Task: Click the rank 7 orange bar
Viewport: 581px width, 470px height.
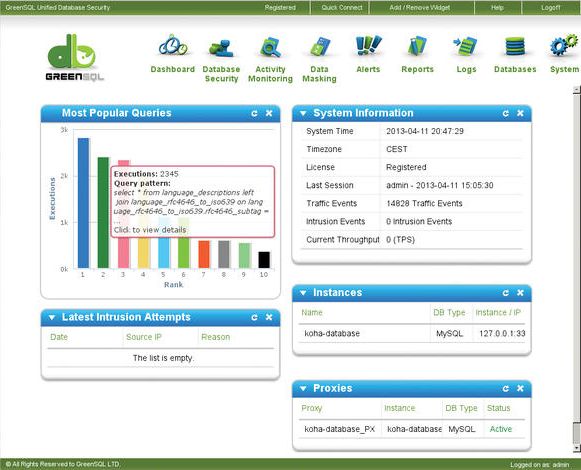Action: coord(204,254)
